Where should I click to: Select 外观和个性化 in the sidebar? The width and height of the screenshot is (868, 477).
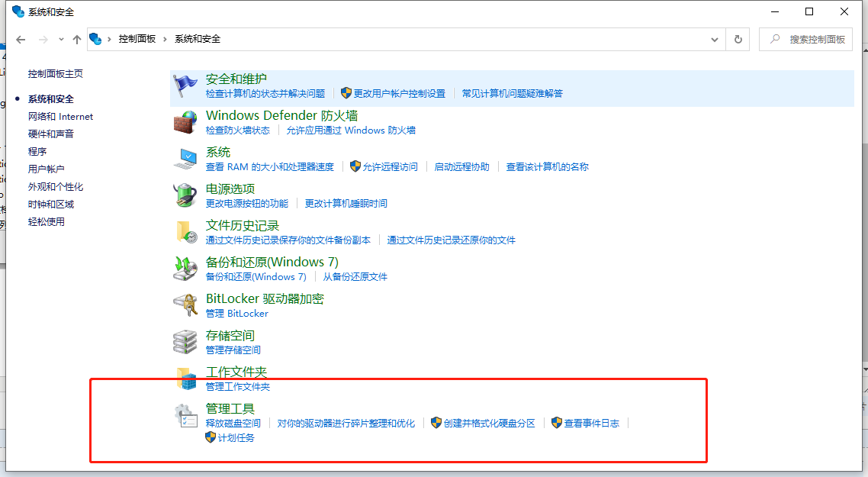tap(56, 187)
